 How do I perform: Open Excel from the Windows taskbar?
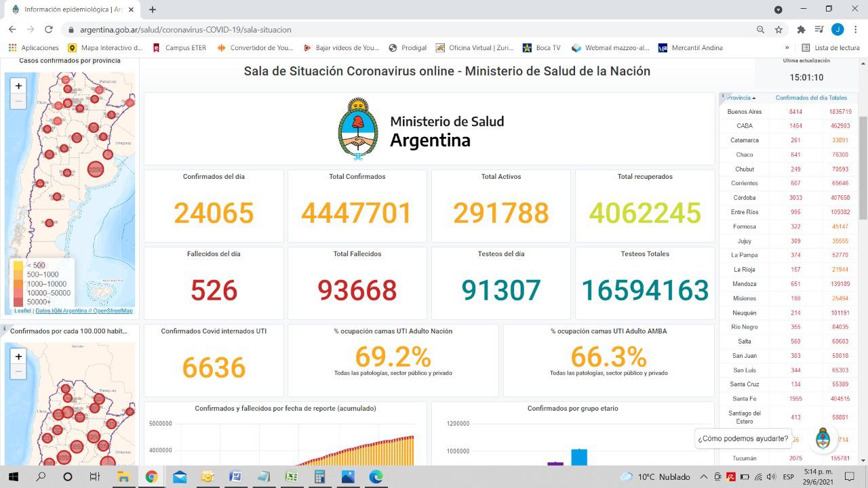292,476
